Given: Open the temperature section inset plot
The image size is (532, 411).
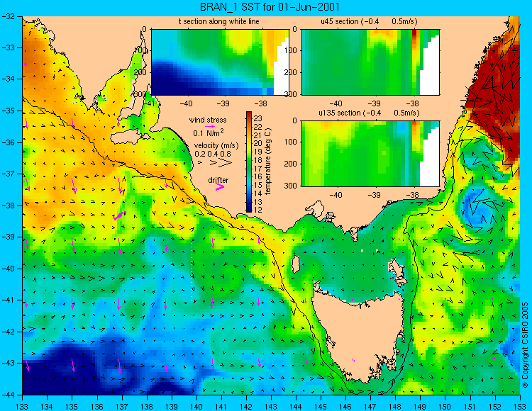Looking at the screenshot, I should (x=220, y=62).
